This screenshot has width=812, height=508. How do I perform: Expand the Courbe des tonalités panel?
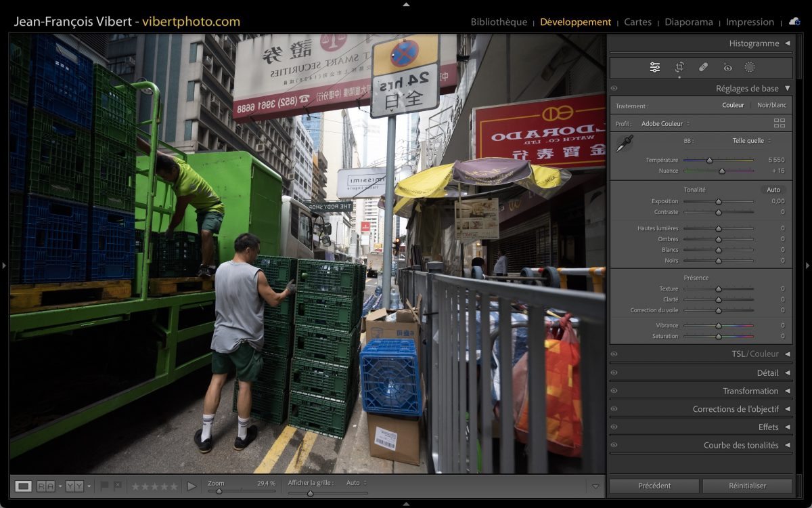(x=745, y=445)
